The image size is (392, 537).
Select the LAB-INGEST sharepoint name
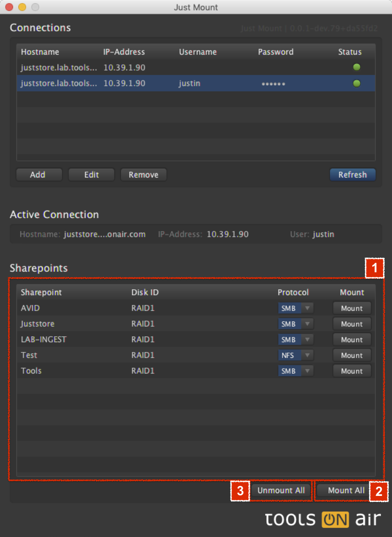tap(44, 339)
